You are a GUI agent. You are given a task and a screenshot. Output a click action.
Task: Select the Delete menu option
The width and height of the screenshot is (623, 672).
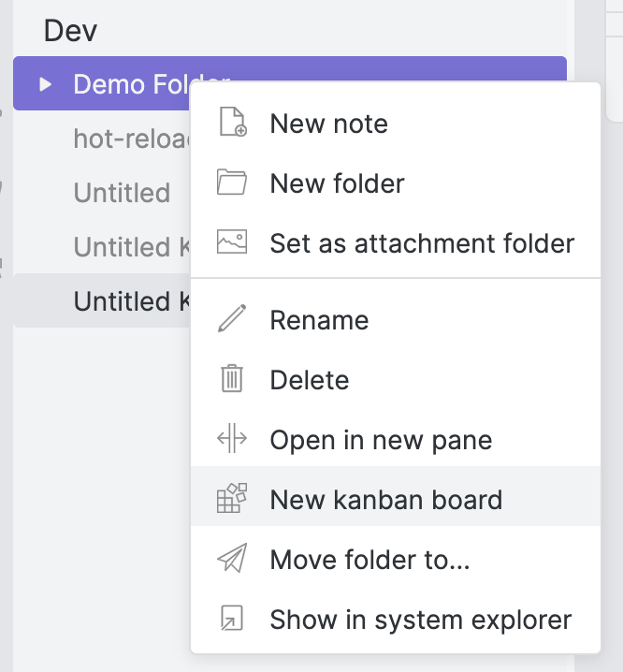pyautogui.click(x=309, y=380)
